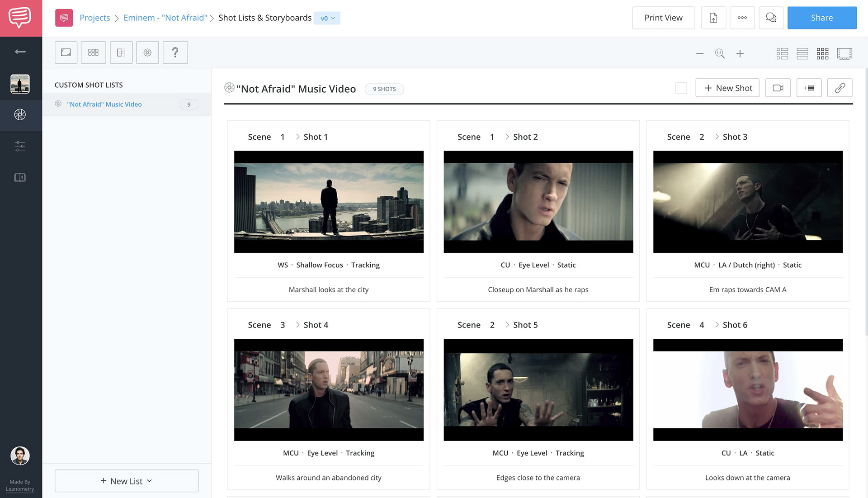Switch to detailed list view icon
The image size is (868, 498).
[x=783, y=54]
